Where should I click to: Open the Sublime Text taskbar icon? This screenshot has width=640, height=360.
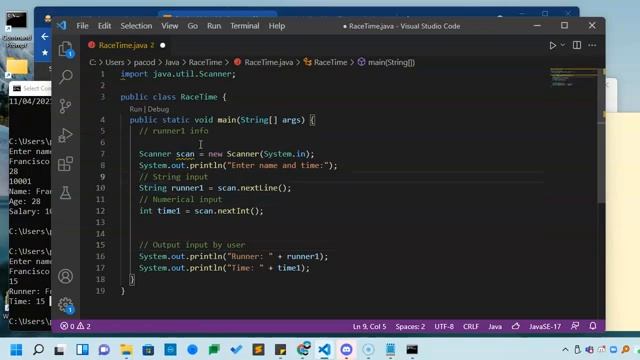[258, 349]
